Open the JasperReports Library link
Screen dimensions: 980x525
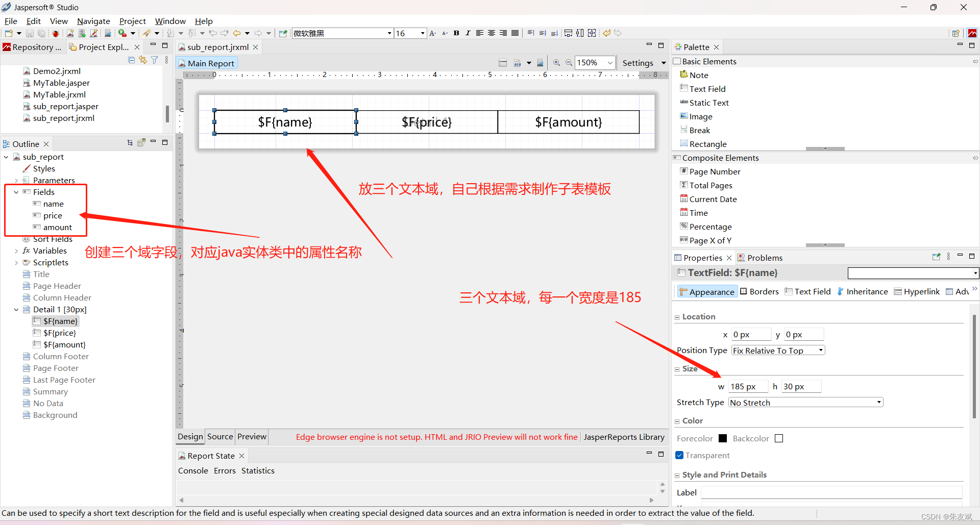click(x=624, y=437)
